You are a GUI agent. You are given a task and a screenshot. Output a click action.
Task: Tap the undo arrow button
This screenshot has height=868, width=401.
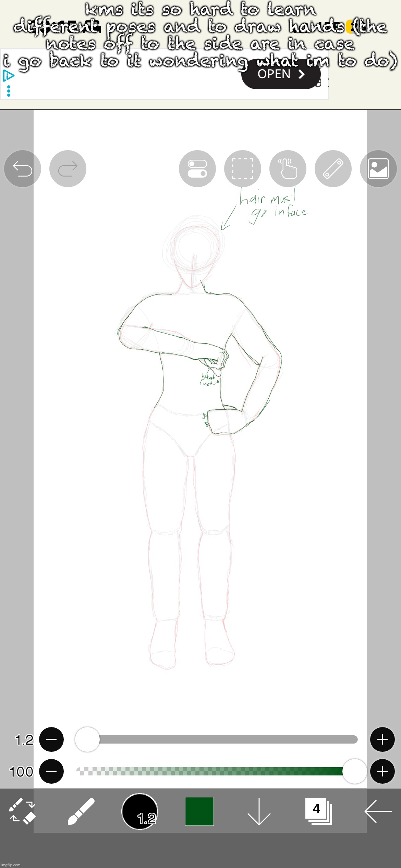[23, 169]
